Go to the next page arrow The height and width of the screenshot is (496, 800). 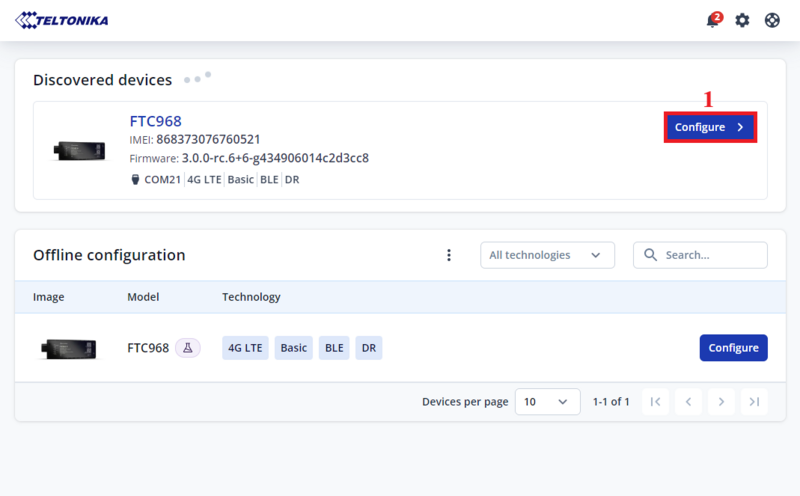[x=721, y=402]
